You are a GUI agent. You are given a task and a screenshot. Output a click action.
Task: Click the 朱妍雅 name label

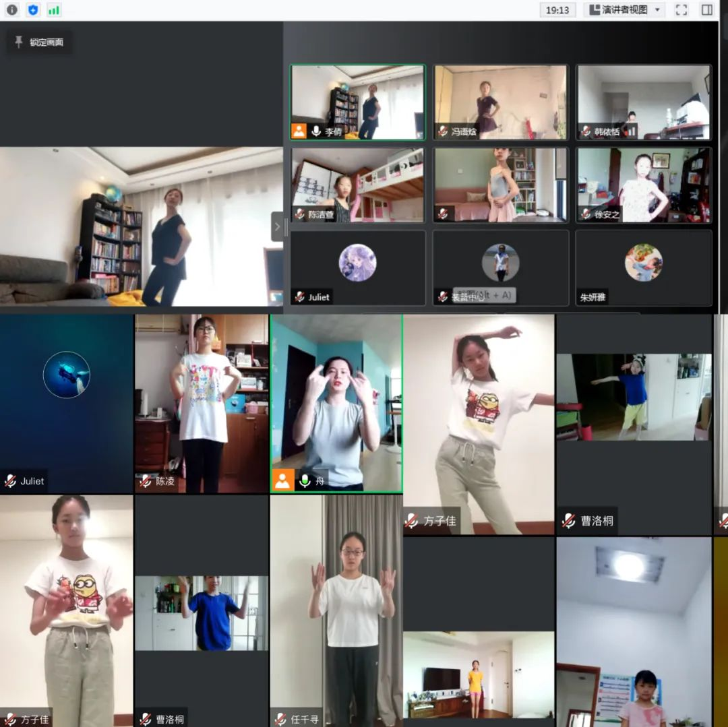pyautogui.click(x=593, y=297)
